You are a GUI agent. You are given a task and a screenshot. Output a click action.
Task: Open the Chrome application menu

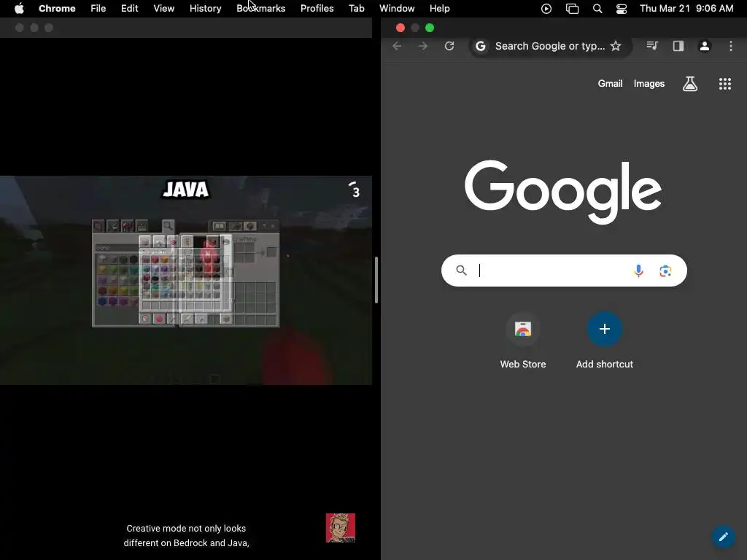(x=57, y=9)
